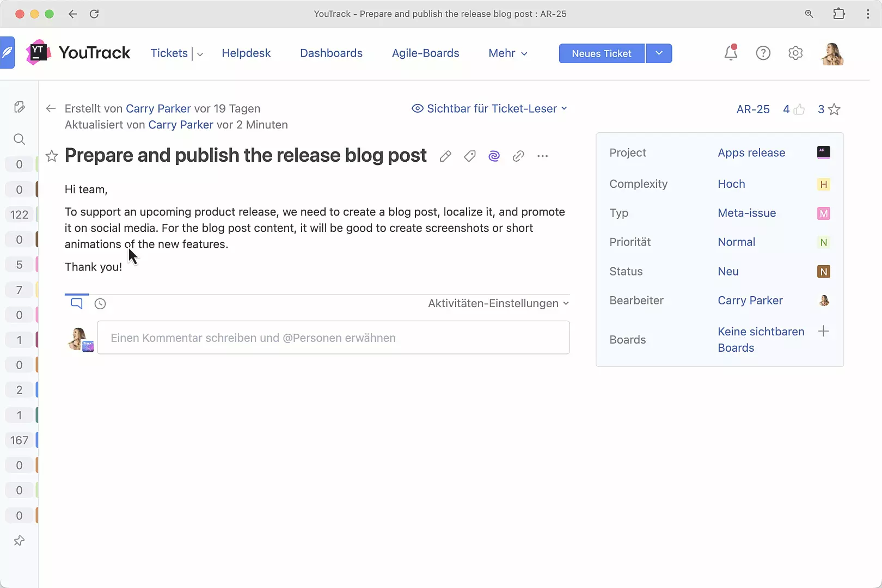The height and width of the screenshot is (588, 882).
Task: Open the Agile-Boards menu item
Action: (425, 53)
